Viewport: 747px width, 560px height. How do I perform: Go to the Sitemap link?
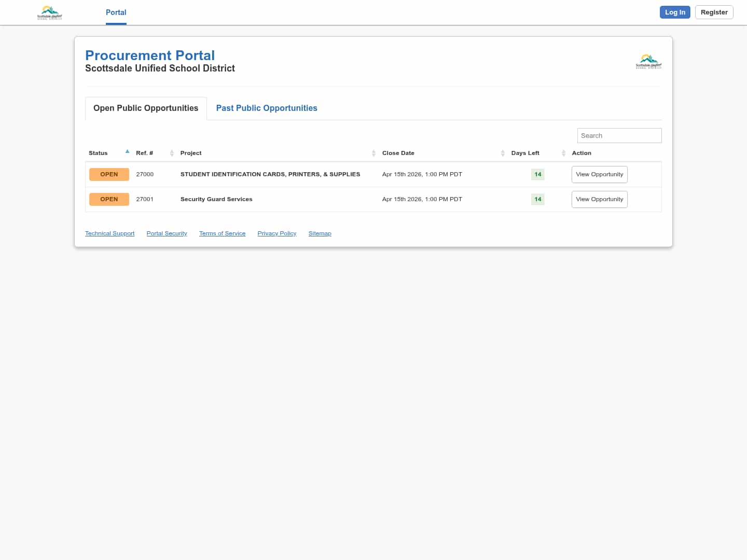coord(320,233)
